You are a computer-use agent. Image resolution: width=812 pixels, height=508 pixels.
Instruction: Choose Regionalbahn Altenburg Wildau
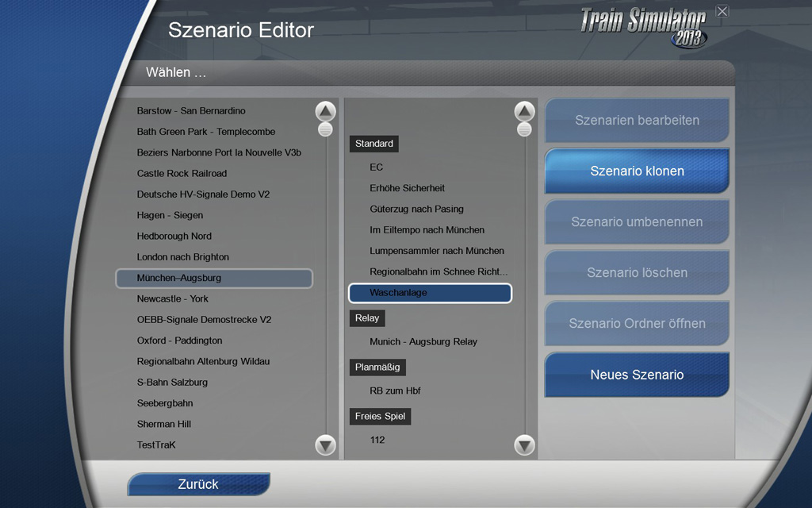(x=203, y=361)
